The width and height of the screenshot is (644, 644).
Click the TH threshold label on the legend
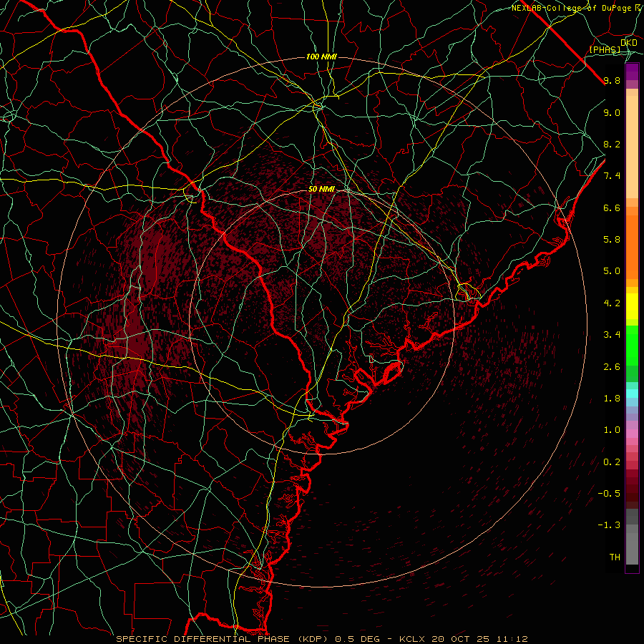click(x=615, y=557)
